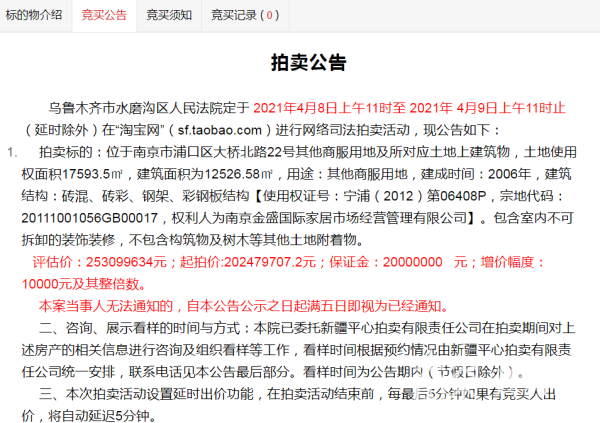The height and width of the screenshot is (423, 600).
Task: Click 建成时间：2006年 text
Action: (476, 174)
